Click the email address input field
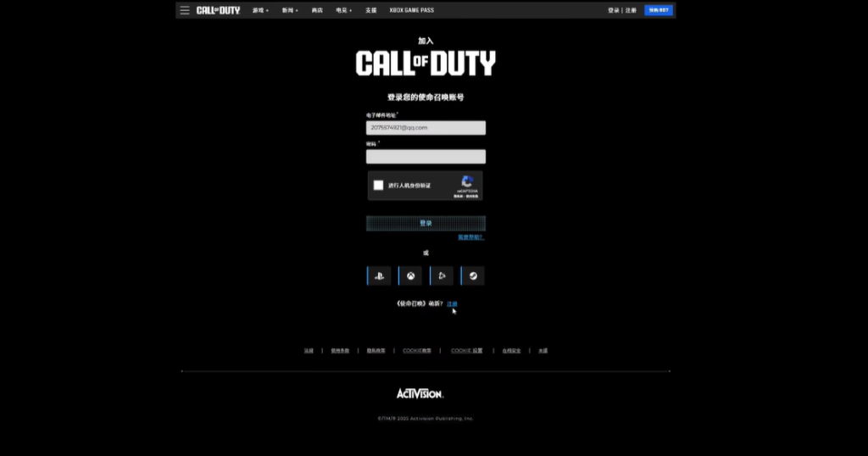868x456 pixels. point(426,128)
